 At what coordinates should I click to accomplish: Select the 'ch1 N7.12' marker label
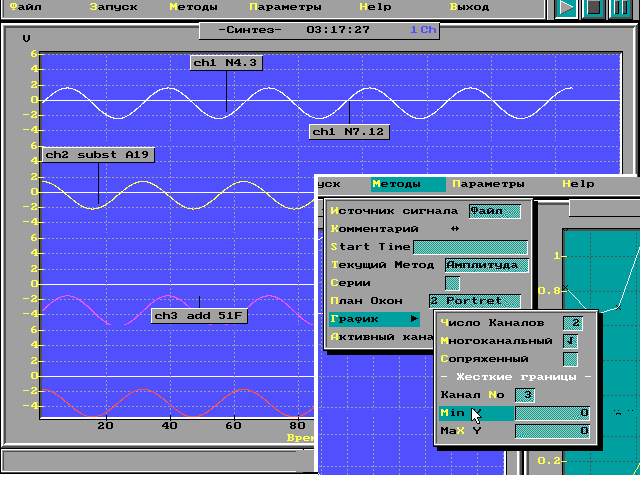coord(348,131)
